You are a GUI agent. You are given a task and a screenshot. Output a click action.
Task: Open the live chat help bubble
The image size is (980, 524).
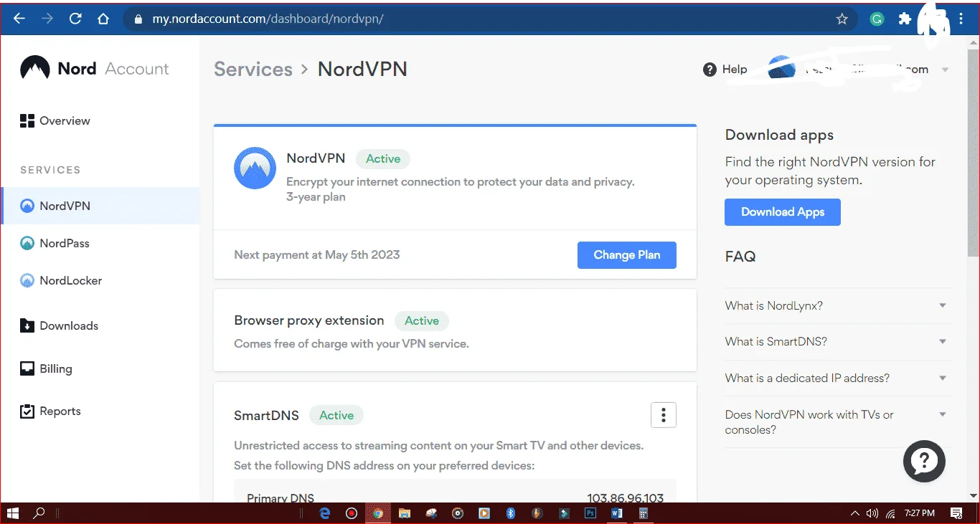tap(924, 461)
